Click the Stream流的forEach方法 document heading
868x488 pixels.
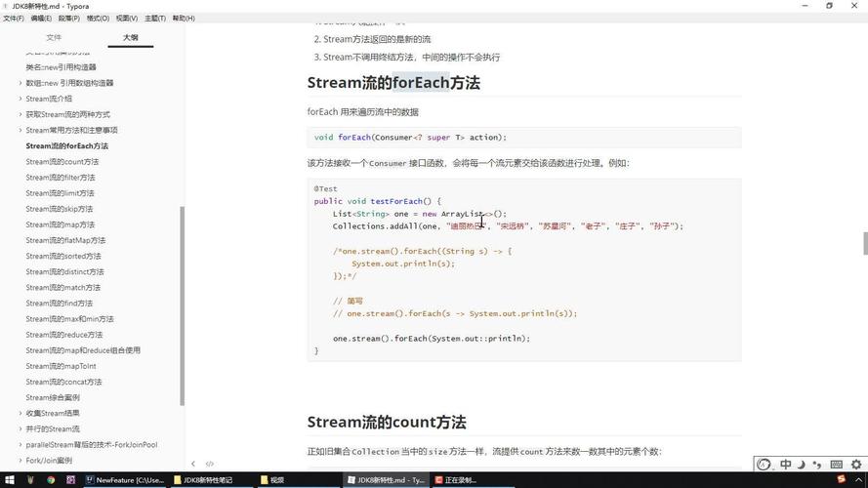pos(393,82)
